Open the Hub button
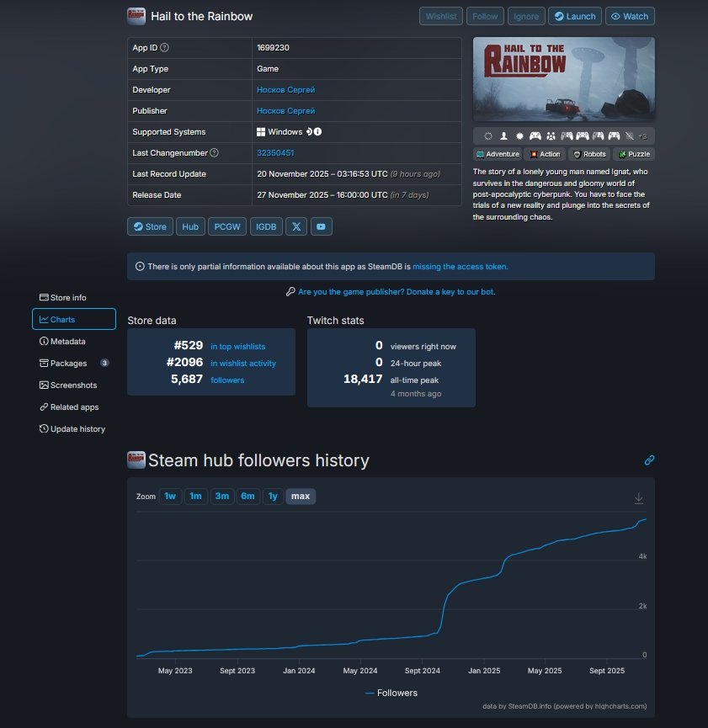The width and height of the screenshot is (708, 728). click(190, 226)
